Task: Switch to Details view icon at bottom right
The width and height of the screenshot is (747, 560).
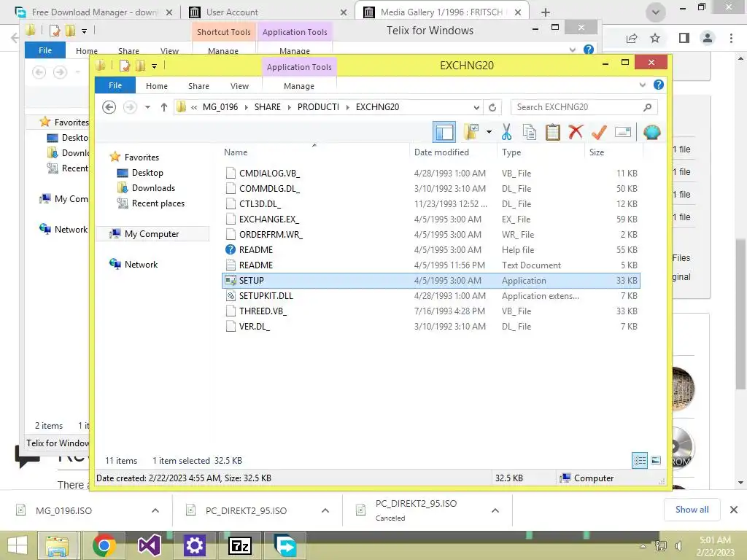Action: point(640,461)
